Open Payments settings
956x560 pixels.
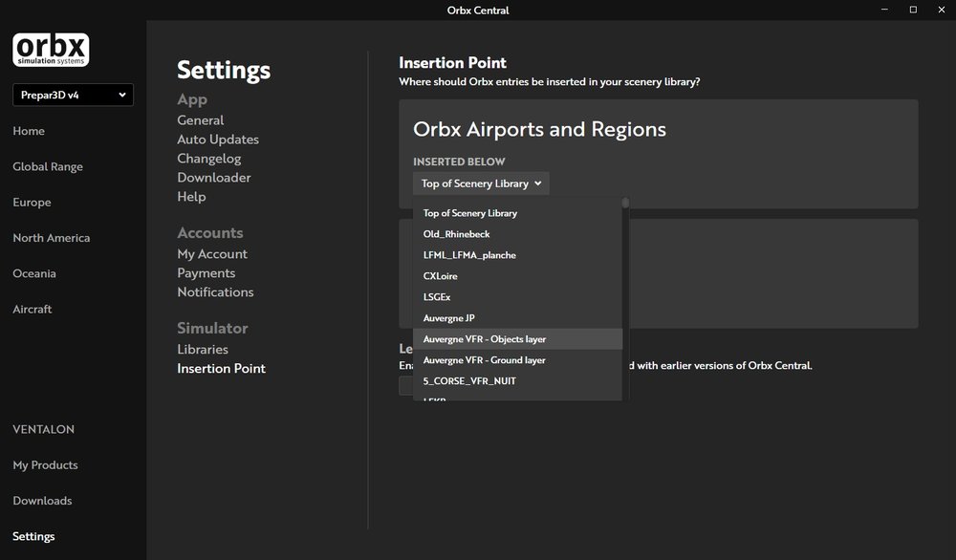tap(206, 273)
